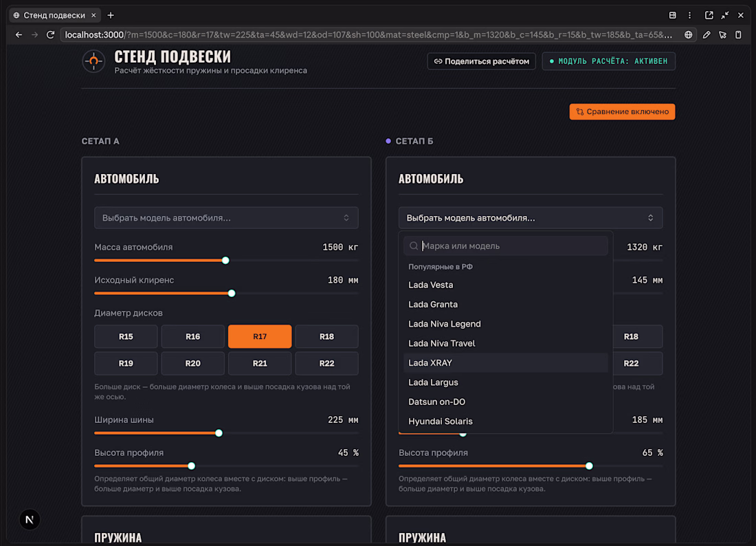Click the 'Марка или модель' search field
756x546 pixels.
506,246
